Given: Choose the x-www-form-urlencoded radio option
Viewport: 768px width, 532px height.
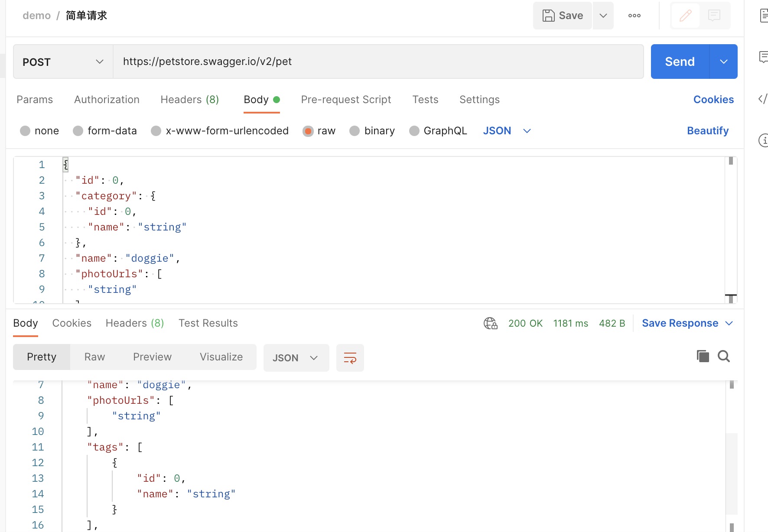Looking at the screenshot, I should (x=156, y=131).
